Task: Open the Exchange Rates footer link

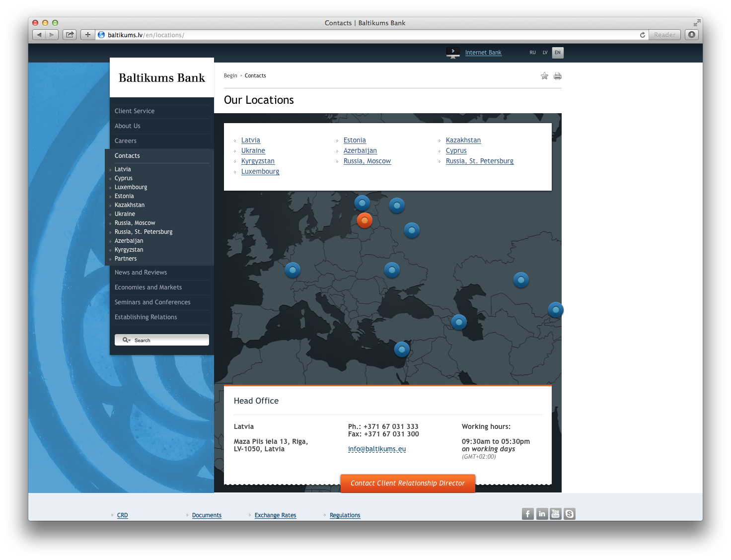Action: (x=275, y=515)
